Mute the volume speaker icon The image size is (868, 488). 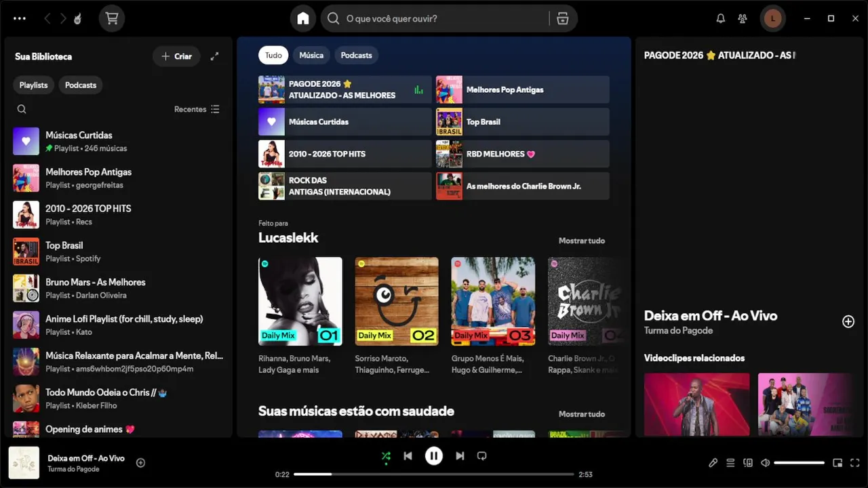pyautogui.click(x=766, y=463)
